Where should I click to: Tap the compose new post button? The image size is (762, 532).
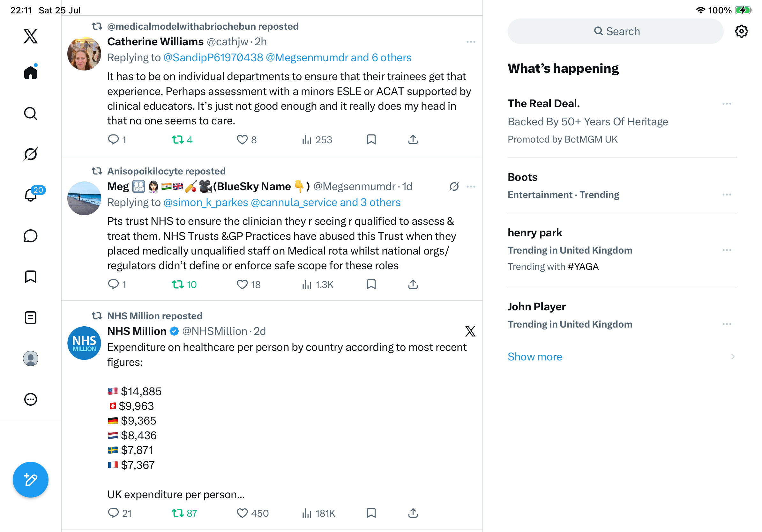click(x=31, y=480)
